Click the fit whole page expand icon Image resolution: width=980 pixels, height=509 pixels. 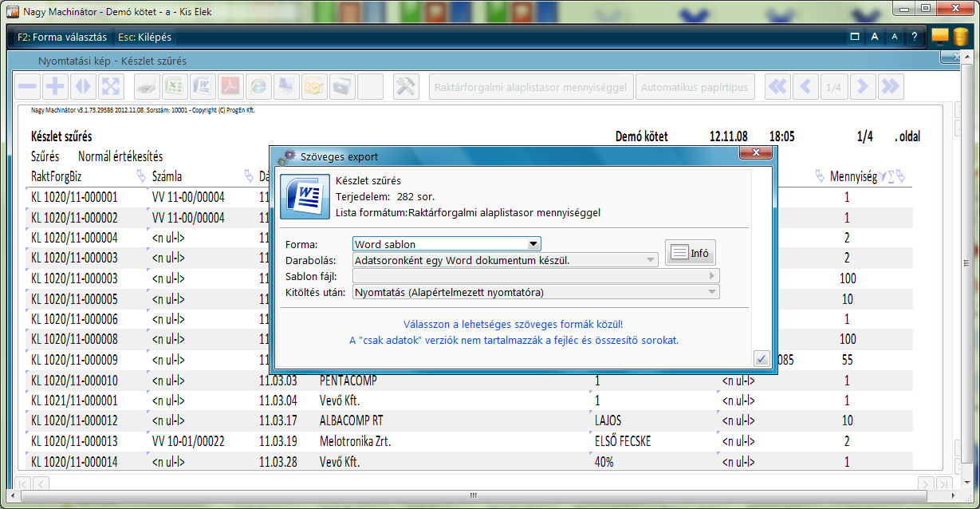[110, 86]
